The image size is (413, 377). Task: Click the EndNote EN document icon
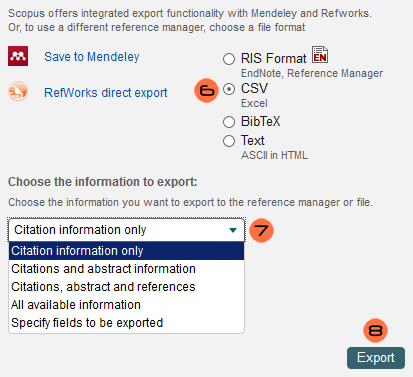(320, 54)
